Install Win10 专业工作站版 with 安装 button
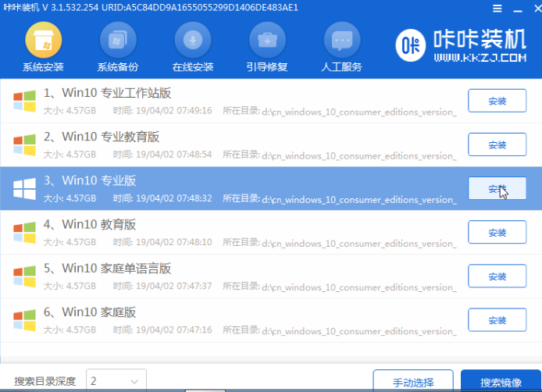The width and height of the screenshot is (542, 392). pyautogui.click(x=497, y=101)
